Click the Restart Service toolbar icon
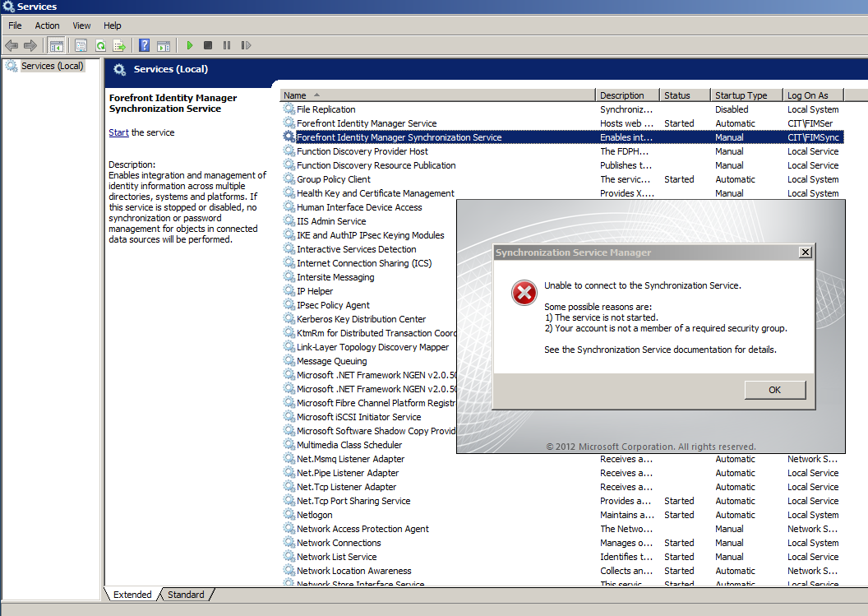This screenshot has width=868, height=616. coord(246,46)
